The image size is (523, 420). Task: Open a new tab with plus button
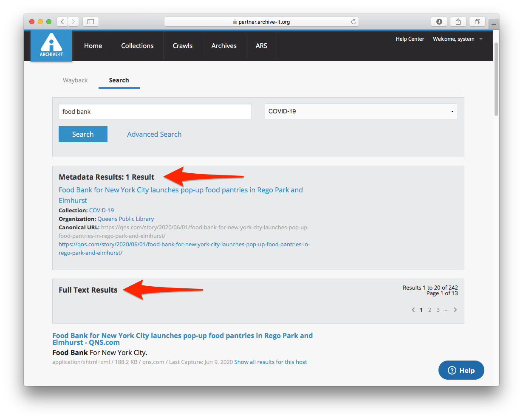click(494, 25)
